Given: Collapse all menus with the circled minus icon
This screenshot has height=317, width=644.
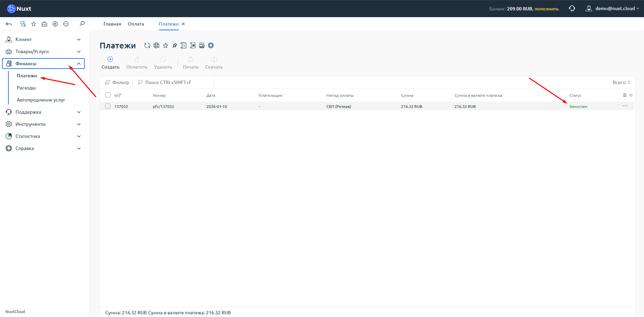Looking at the screenshot, I should pos(66,24).
